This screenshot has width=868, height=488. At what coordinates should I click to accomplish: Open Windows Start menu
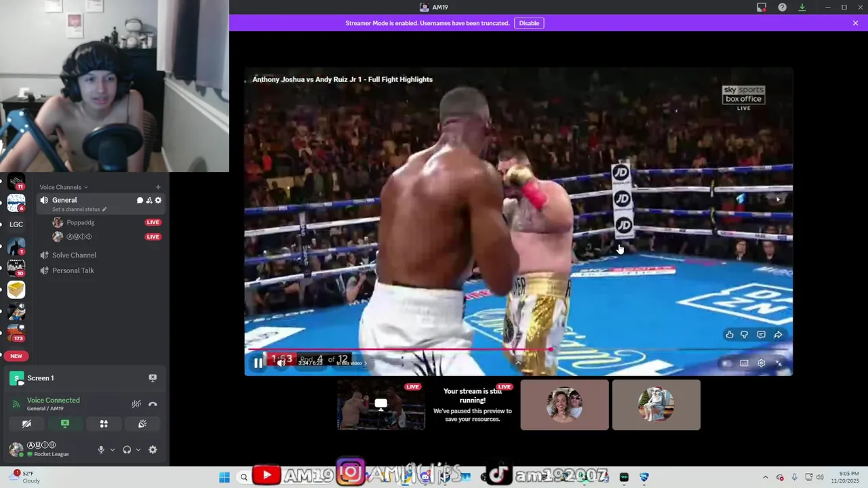[x=224, y=477]
